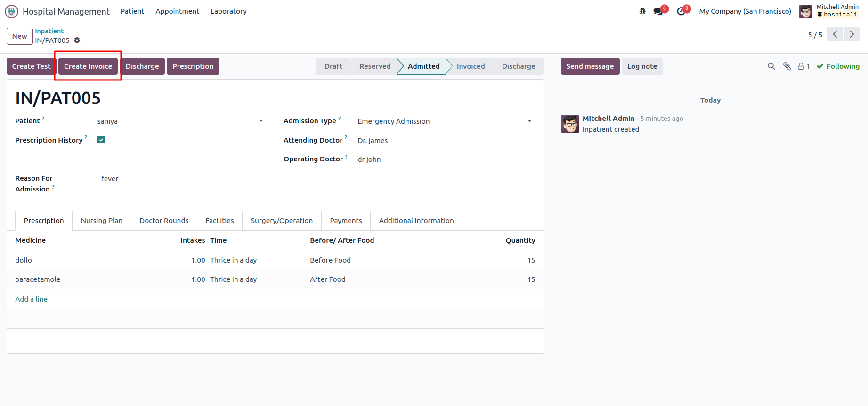Click the gear icon beside IN/PAT005

[x=77, y=40]
